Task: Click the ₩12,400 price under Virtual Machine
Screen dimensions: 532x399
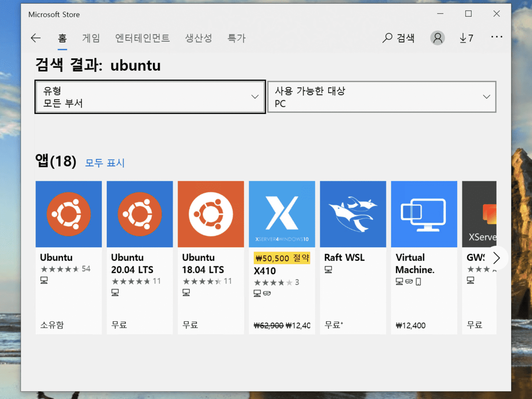Action: [410, 326]
